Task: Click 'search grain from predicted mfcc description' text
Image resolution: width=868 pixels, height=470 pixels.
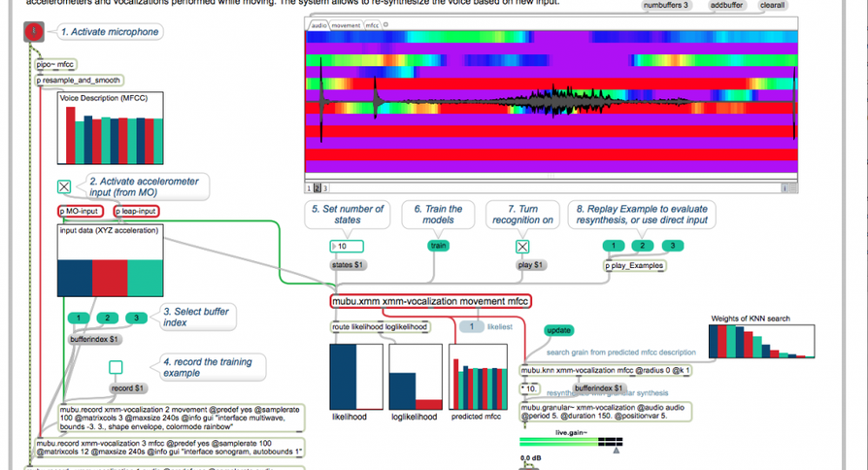Action: [621, 352]
